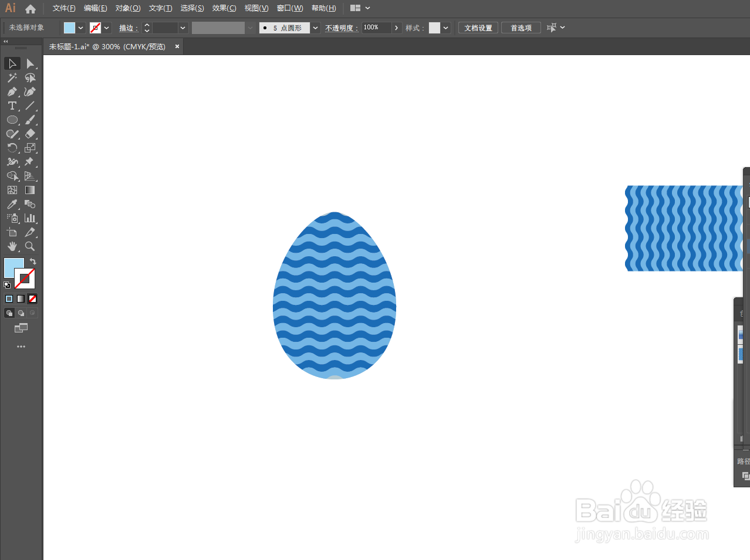Select the Shape Builder tool

12,176
